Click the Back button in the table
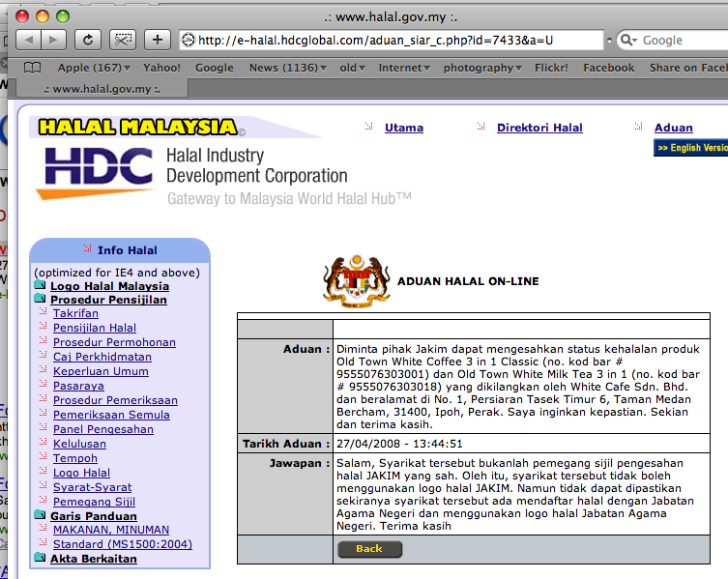This screenshot has height=579, width=728. 369,549
